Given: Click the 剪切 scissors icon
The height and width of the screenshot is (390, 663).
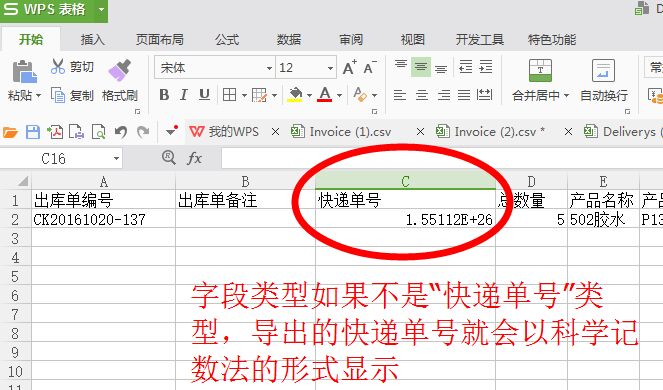Looking at the screenshot, I should tap(58, 67).
